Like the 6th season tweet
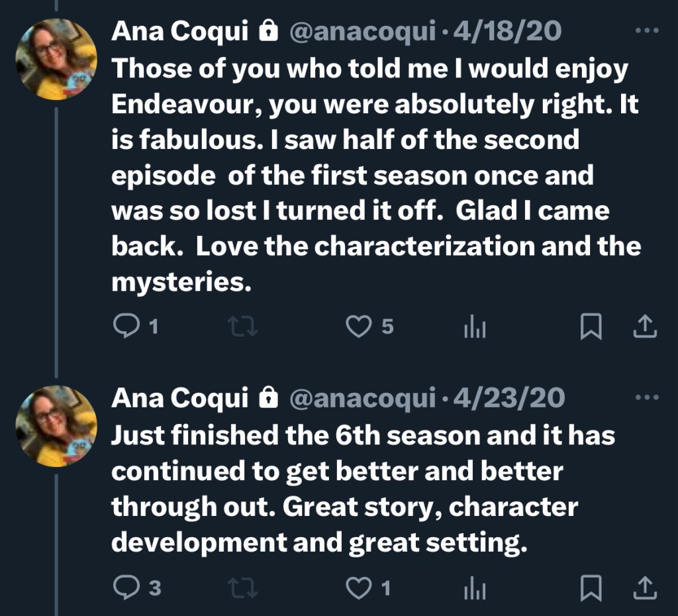Viewport: 678px width, 616px height. pos(360,588)
